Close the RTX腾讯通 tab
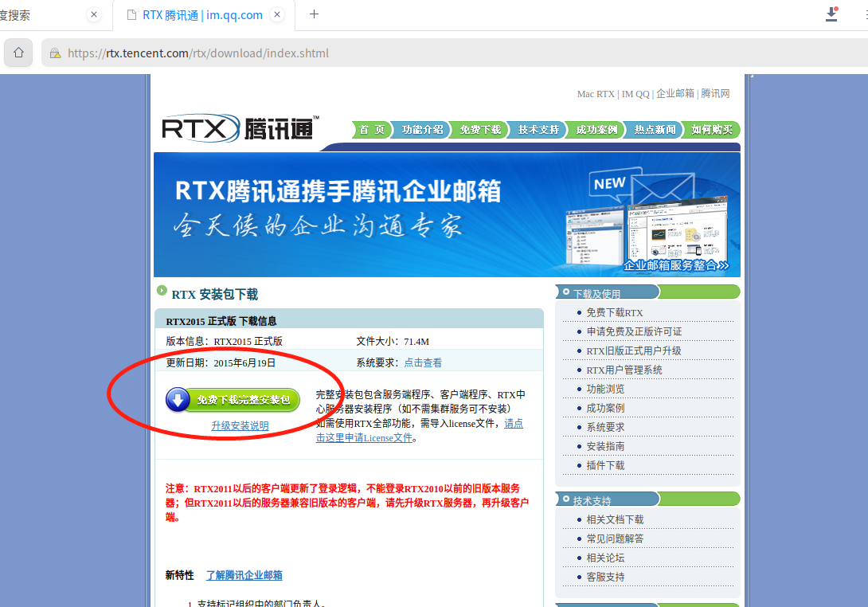868x607 pixels. pos(277,15)
